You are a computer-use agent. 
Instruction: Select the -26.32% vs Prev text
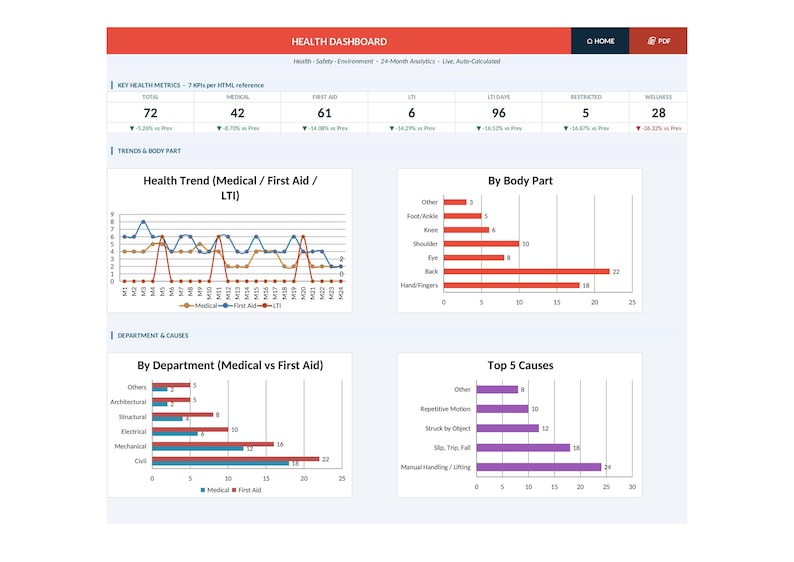[662, 129]
